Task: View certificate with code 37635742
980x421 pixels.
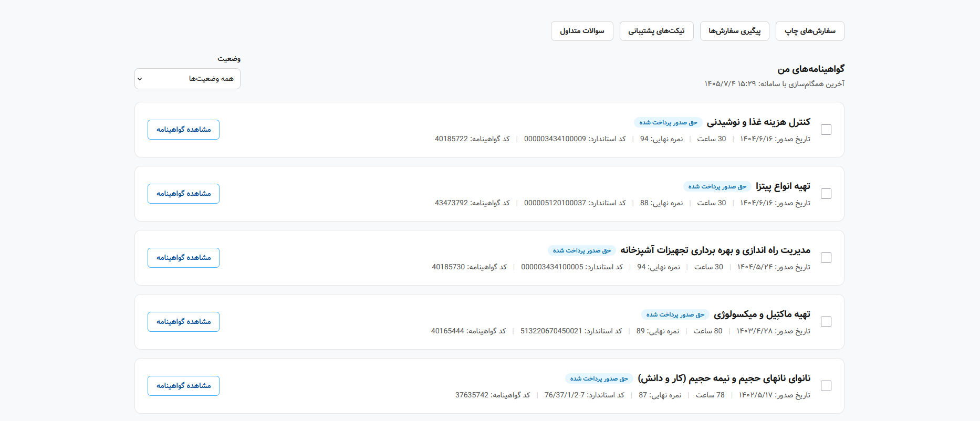Action: click(183, 386)
